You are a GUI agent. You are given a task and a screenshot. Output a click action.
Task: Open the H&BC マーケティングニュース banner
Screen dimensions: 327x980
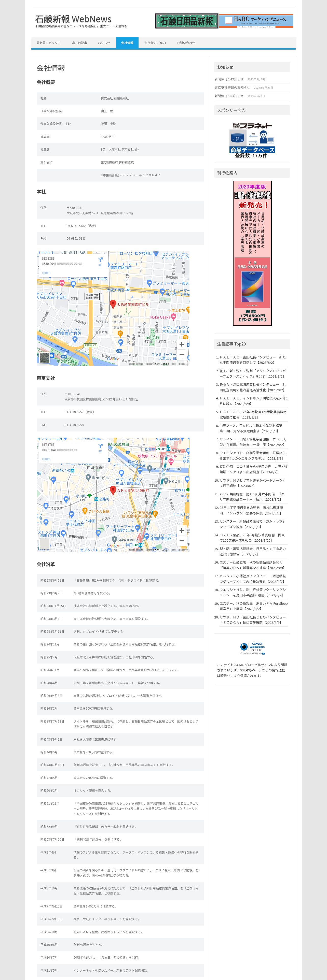pyautogui.click(x=256, y=21)
